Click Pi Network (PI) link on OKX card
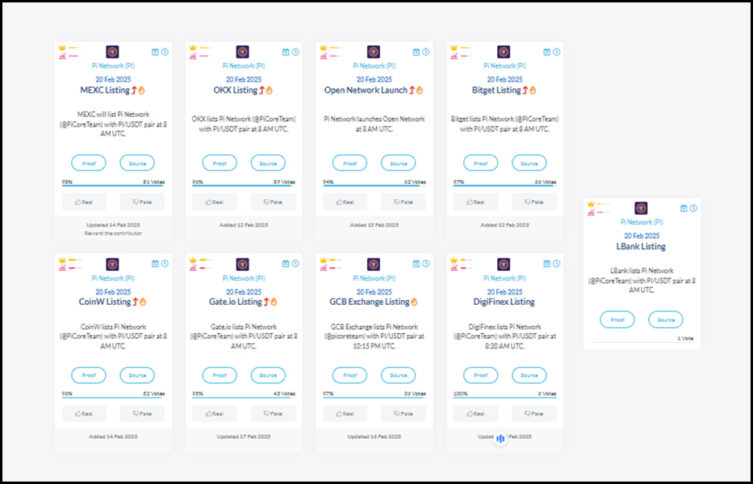 point(243,66)
